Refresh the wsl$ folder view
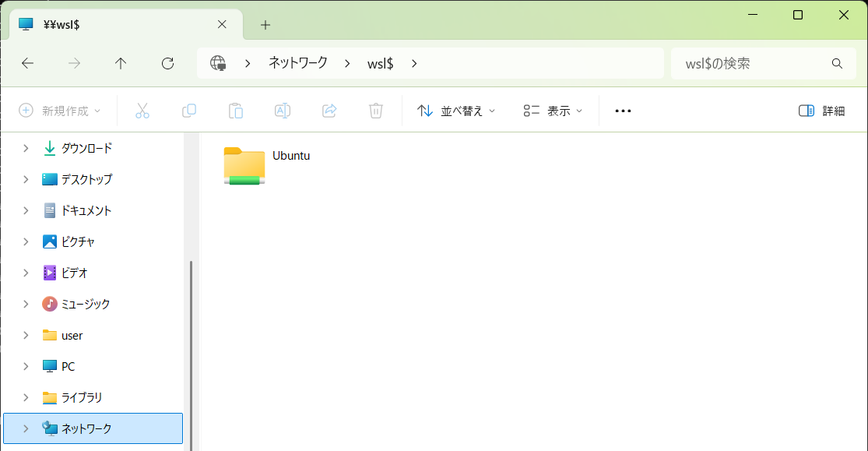Viewport: 868px width, 451px height. (x=167, y=64)
